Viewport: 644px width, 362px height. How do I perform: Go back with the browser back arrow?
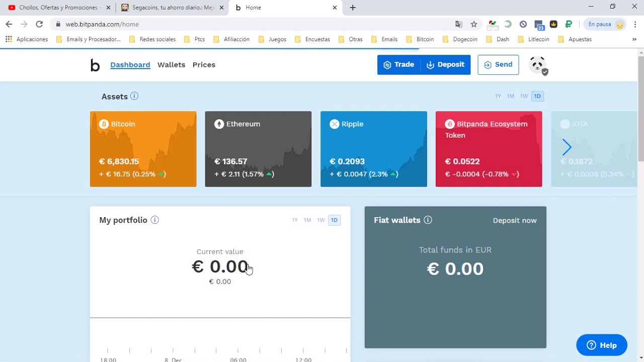point(9,24)
